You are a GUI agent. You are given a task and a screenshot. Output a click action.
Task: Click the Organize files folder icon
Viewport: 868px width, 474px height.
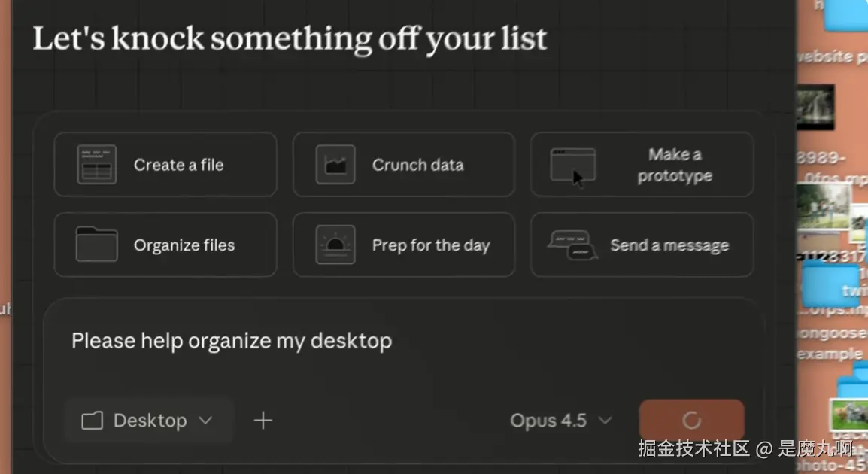pos(97,245)
